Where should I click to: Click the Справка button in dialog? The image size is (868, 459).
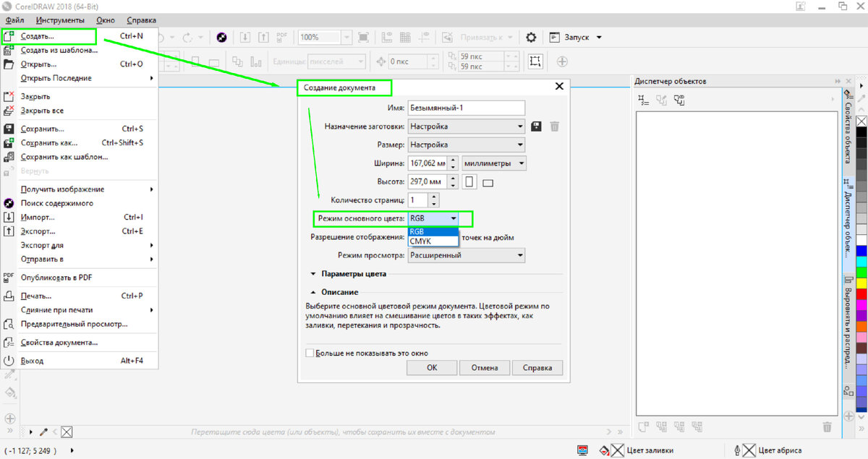point(537,368)
